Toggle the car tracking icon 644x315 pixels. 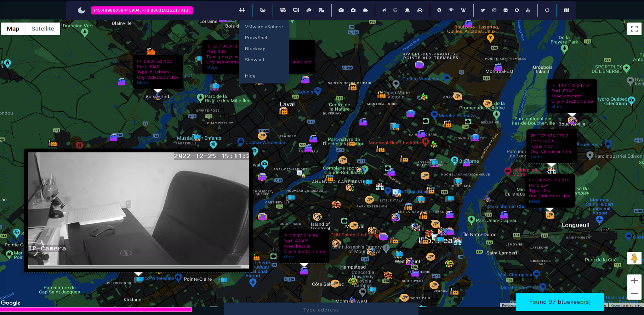(420, 10)
